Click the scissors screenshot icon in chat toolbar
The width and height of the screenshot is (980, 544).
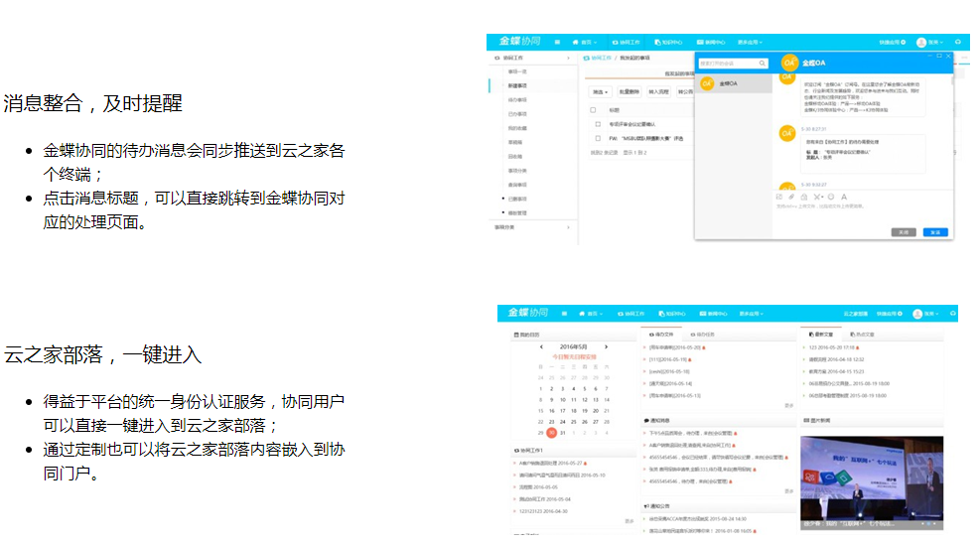[817, 197]
